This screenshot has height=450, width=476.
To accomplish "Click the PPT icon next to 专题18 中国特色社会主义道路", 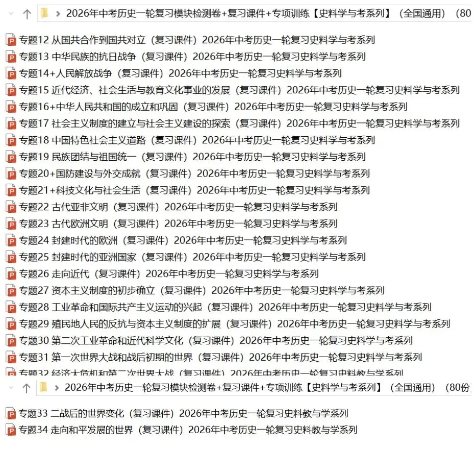I will 11,140.
